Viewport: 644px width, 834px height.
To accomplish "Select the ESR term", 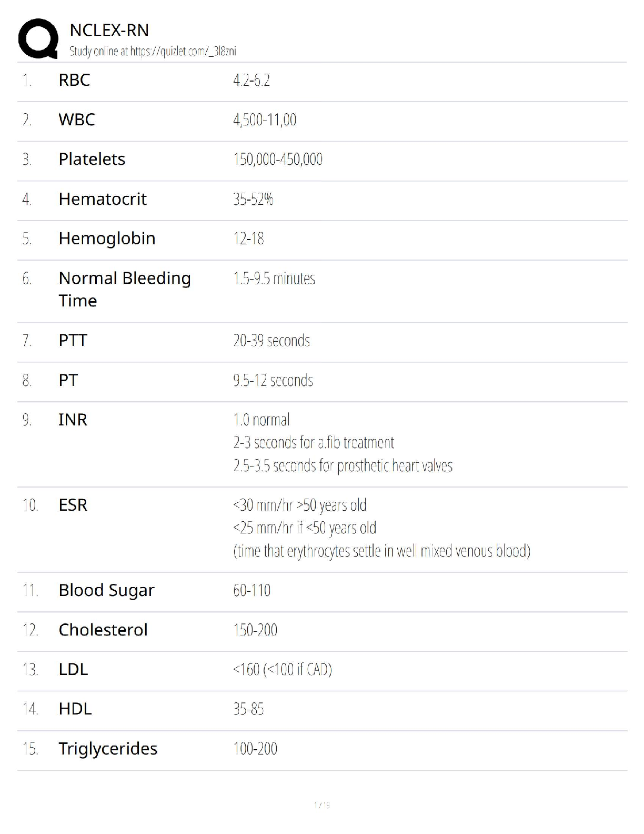I will tap(73, 505).
